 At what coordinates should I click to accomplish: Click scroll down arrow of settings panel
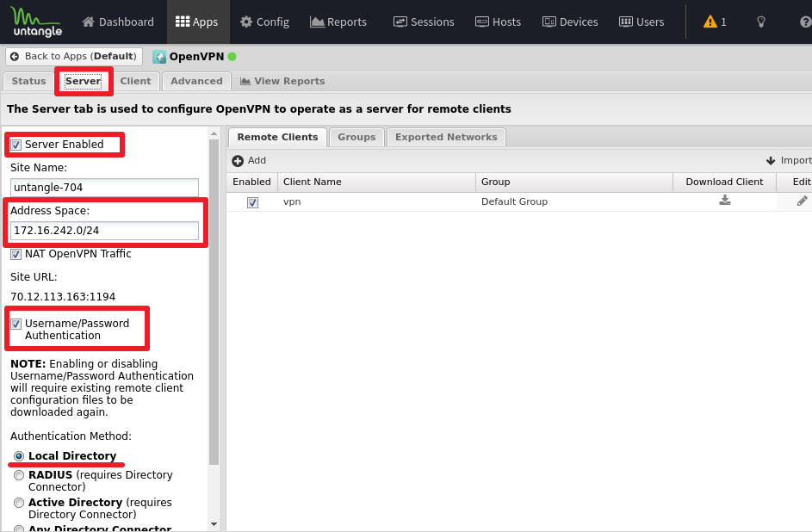[x=214, y=524]
